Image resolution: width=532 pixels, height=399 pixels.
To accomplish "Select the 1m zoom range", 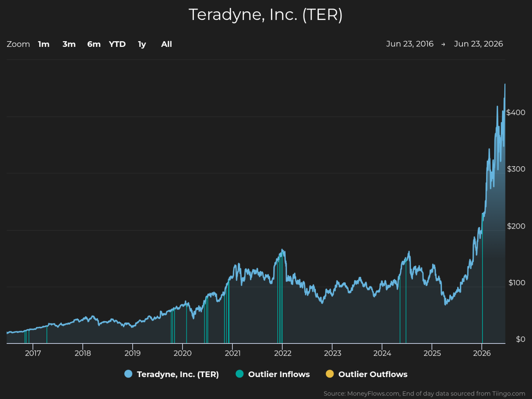I will tap(44, 44).
